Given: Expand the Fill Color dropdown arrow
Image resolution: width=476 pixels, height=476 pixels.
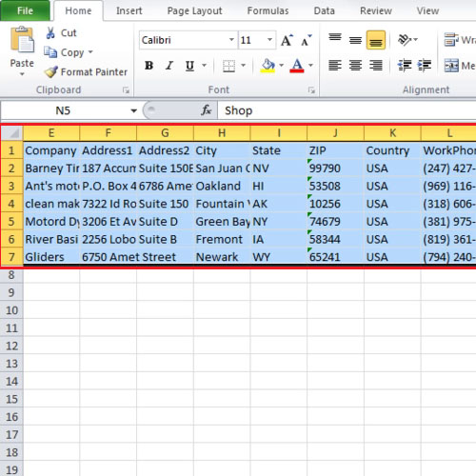Looking at the screenshot, I should coord(281,66).
